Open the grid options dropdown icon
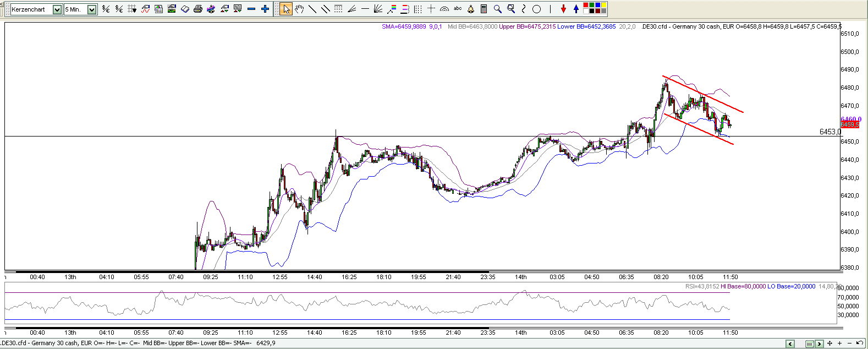 (x=132, y=9)
